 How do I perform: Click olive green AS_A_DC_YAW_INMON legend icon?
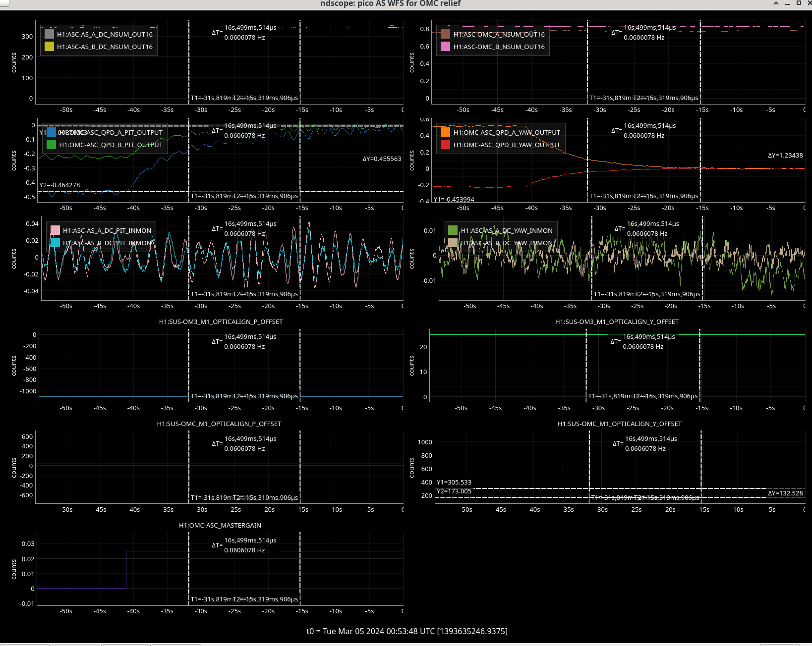[x=453, y=230]
